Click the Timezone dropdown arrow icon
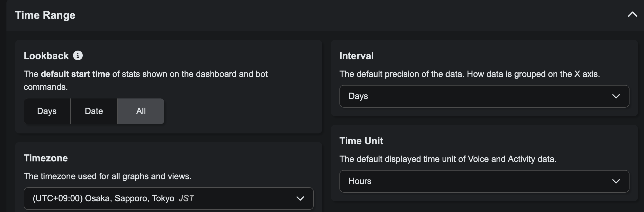 click(x=300, y=199)
